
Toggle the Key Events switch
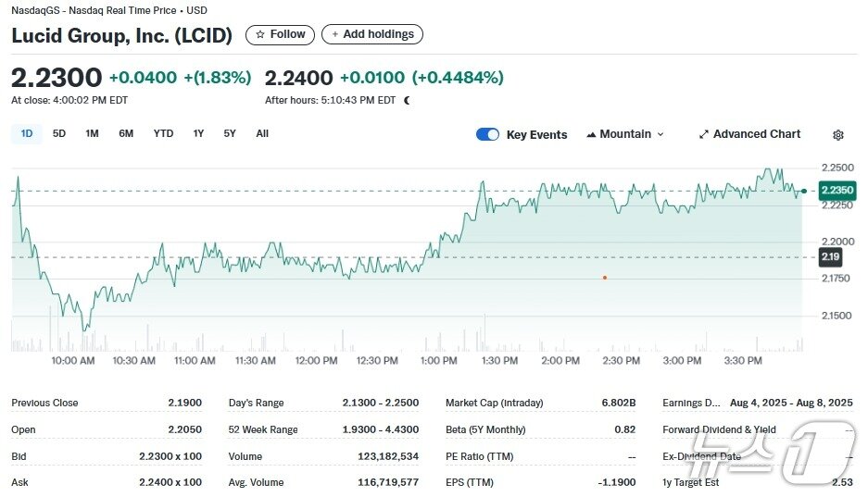point(487,134)
